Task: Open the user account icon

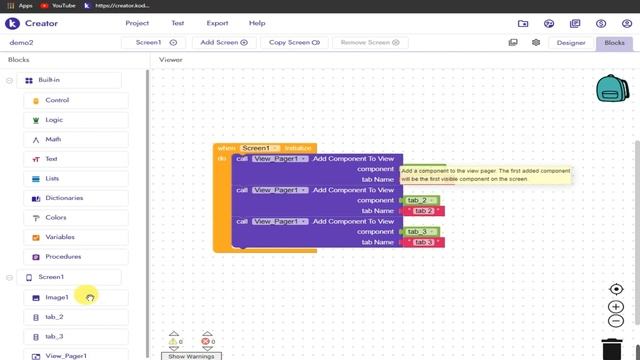Action: click(627, 24)
